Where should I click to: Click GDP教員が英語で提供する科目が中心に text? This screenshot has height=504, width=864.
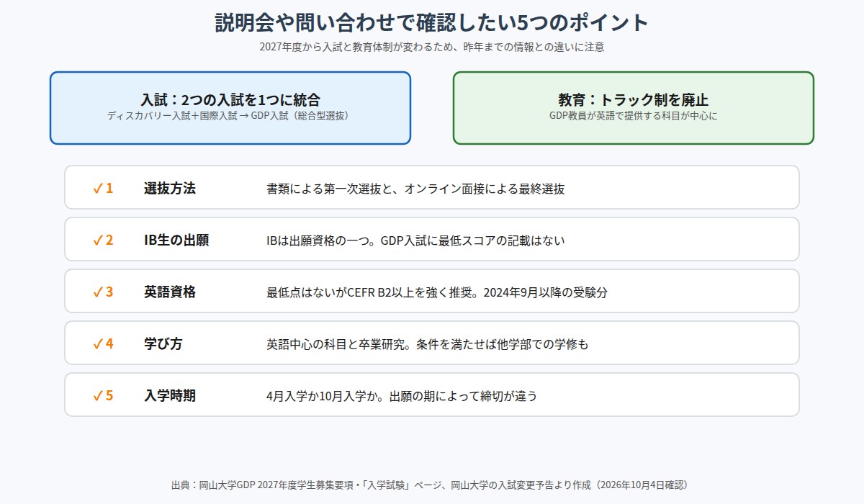(634, 115)
